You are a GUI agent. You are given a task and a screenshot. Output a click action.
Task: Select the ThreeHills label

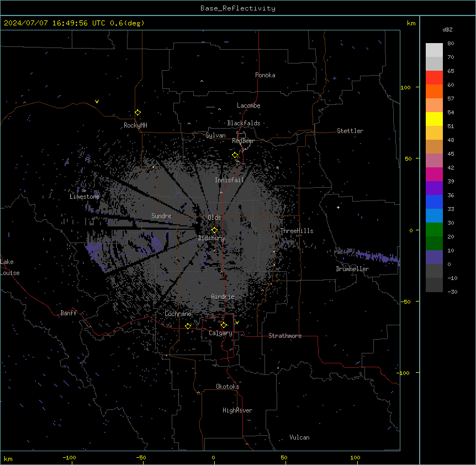tap(297, 231)
